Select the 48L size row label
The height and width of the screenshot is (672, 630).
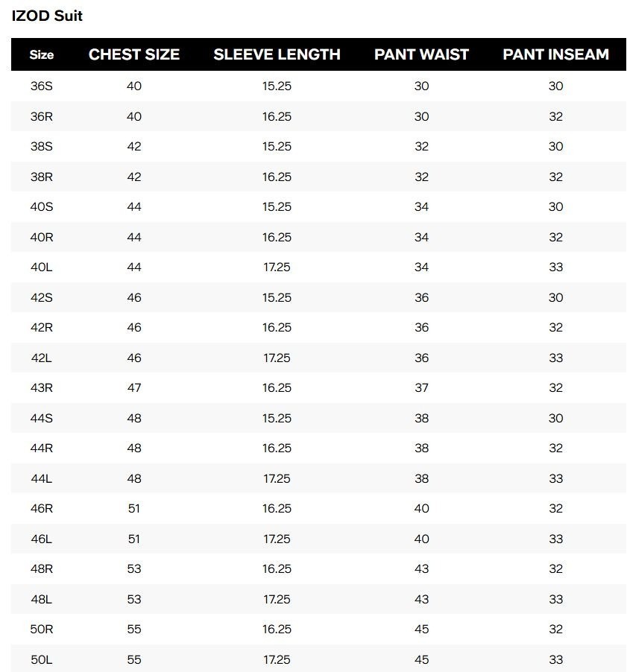(42, 599)
